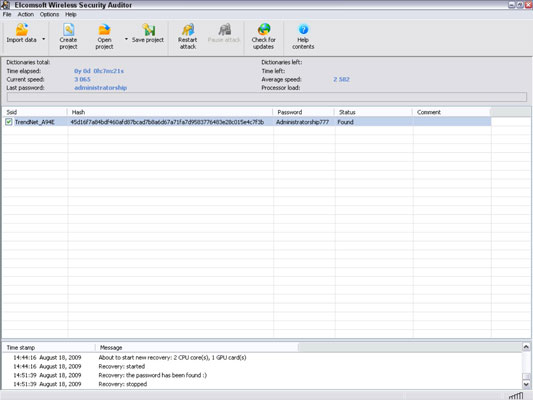Click the Time stamp column header
Screen dimensions: 533x400
(49, 347)
